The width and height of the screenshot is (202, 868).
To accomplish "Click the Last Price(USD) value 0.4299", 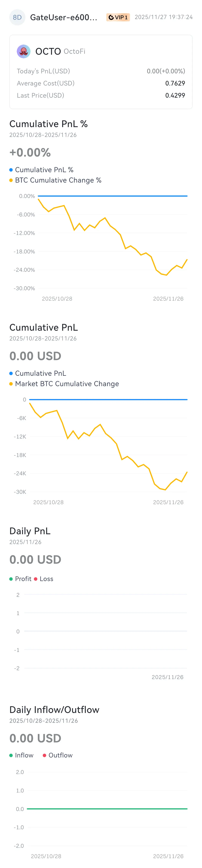I will 175,95.
